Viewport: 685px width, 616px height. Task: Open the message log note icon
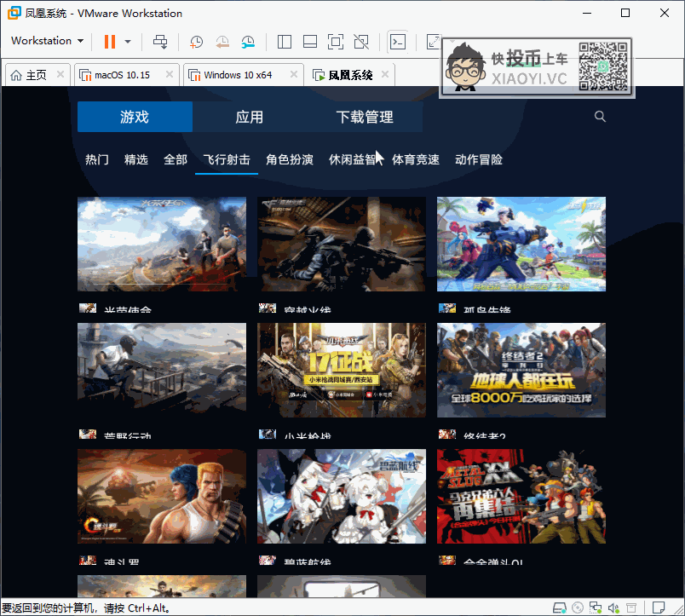pyautogui.click(x=659, y=607)
